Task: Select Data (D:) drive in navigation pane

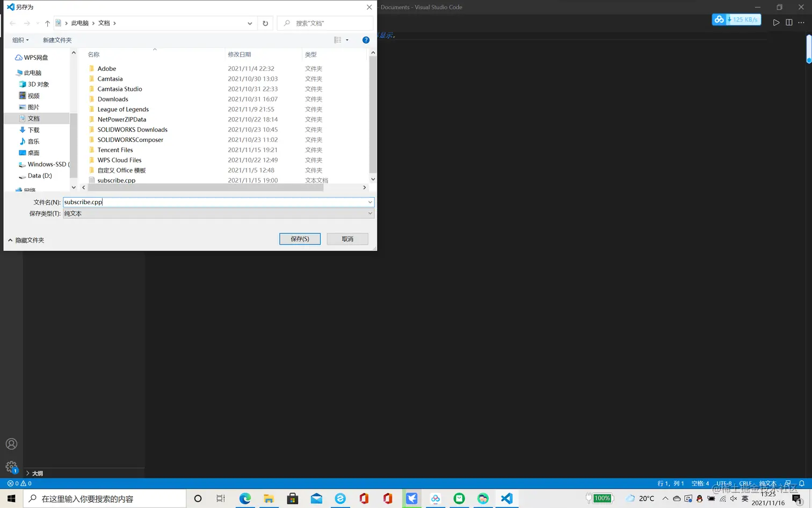Action: (x=35, y=176)
